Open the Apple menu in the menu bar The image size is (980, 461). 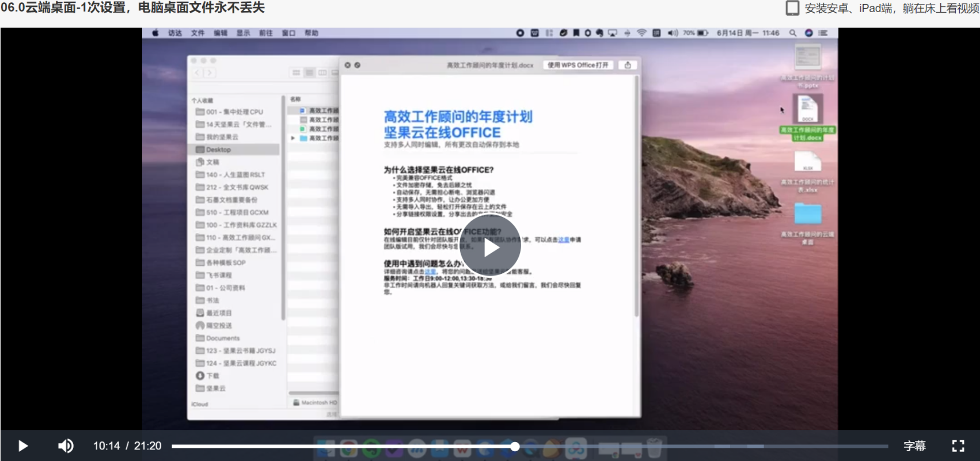155,33
